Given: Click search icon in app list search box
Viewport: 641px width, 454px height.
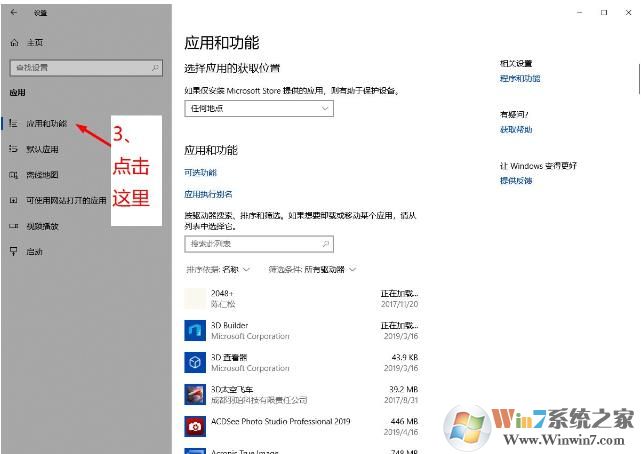Looking at the screenshot, I should [x=325, y=244].
